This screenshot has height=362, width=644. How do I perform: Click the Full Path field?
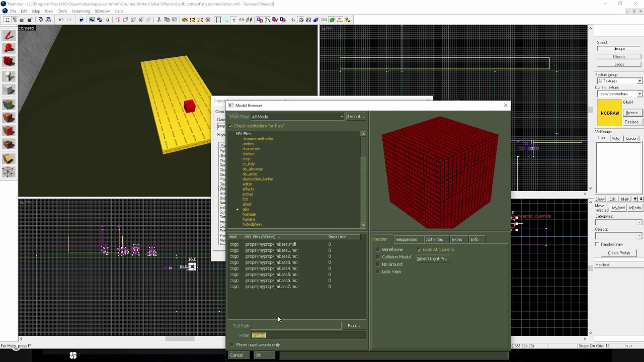point(296,326)
